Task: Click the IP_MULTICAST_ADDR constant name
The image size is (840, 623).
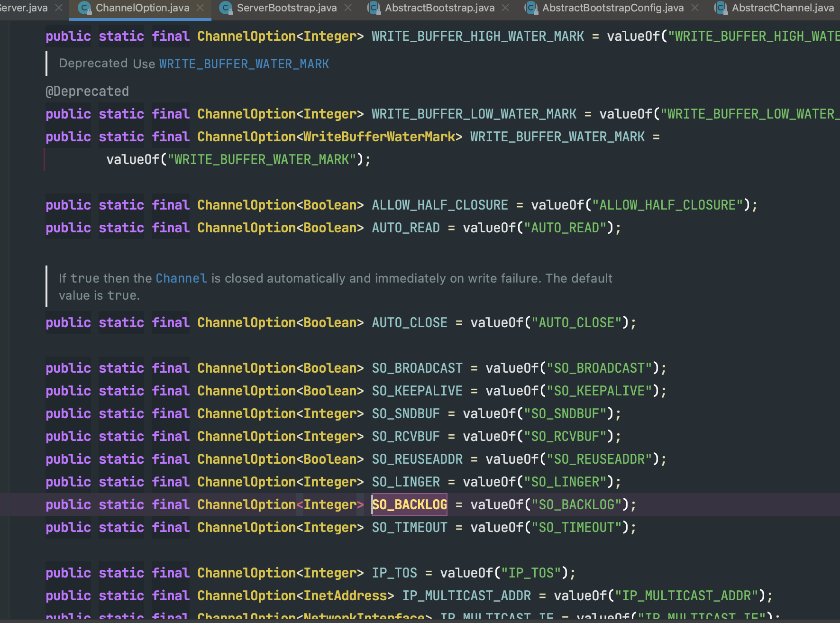Action: [466, 596]
